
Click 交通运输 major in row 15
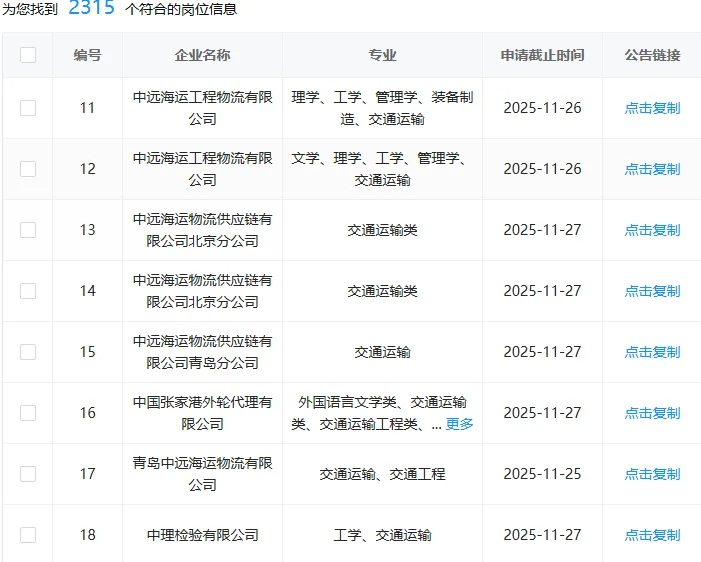[382, 352]
